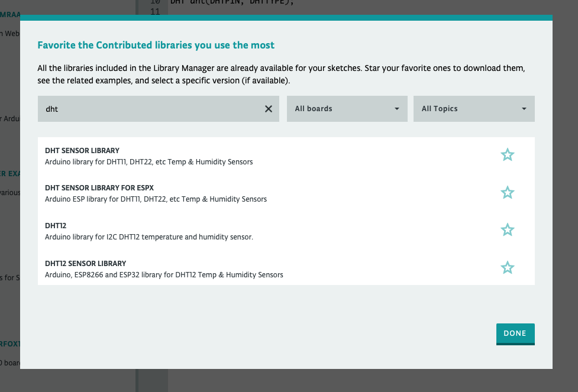Click the ESP8266 and ESP32 library description
The image size is (578, 392).
click(x=164, y=275)
